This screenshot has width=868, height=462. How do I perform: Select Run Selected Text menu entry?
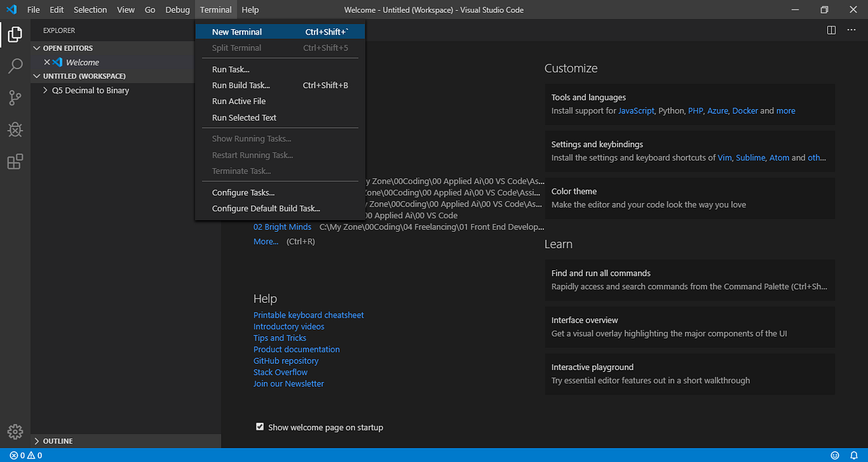click(280, 117)
